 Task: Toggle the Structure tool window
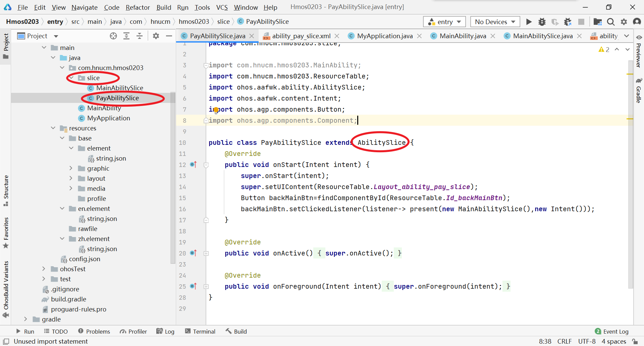(6, 190)
